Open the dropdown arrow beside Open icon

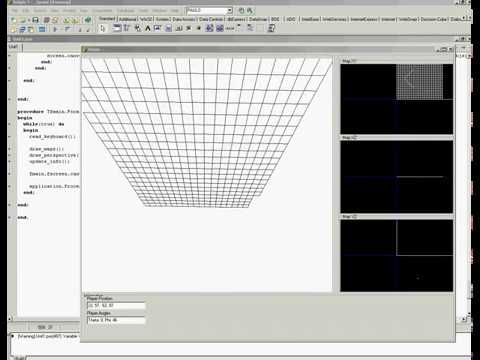pyautogui.click(x=29, y=20)
